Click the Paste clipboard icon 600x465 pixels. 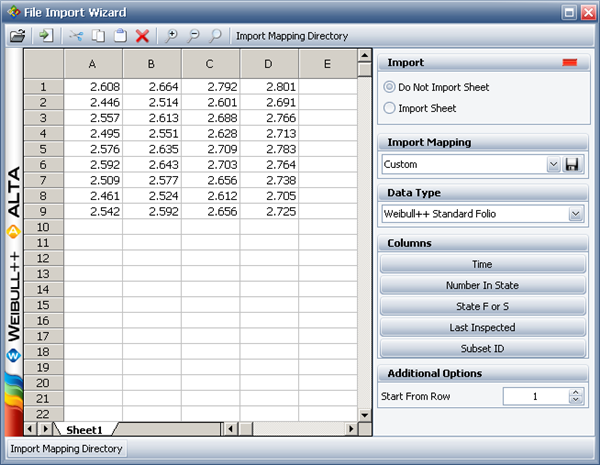[x=120, y=36]
